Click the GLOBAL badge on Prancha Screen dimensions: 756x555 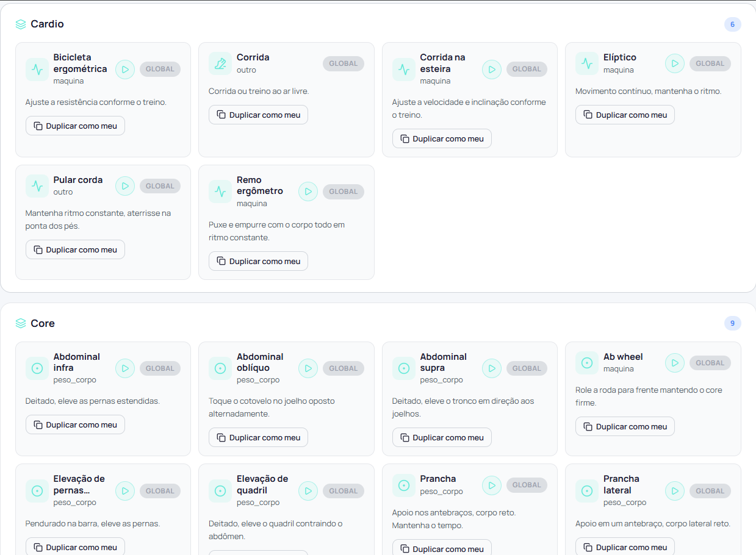(527, 485)
